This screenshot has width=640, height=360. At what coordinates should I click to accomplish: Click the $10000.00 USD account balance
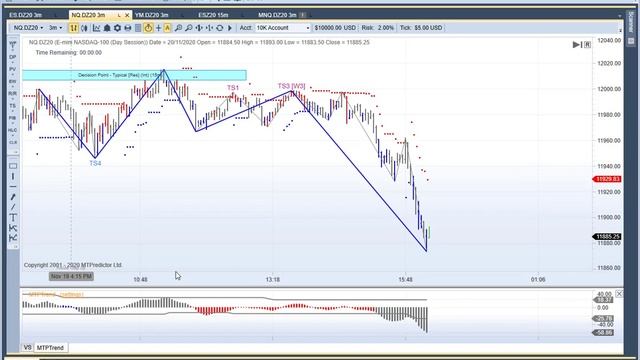coord(335,28)
